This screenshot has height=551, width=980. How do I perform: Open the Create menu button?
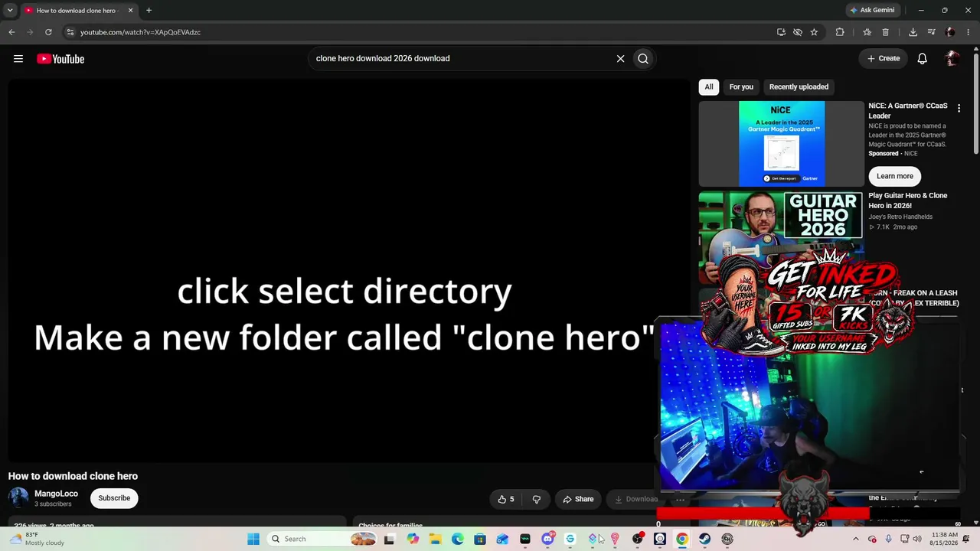pyautogui.click(x=884, y=58)
